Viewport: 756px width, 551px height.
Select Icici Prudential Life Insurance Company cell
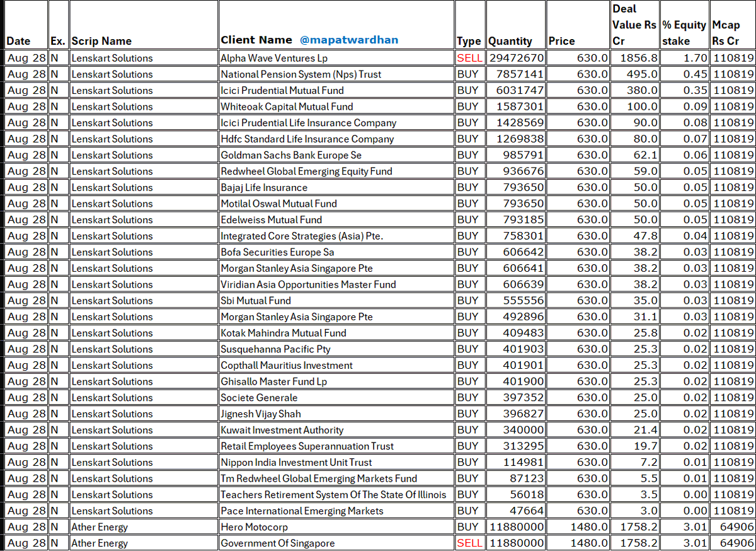336,123
